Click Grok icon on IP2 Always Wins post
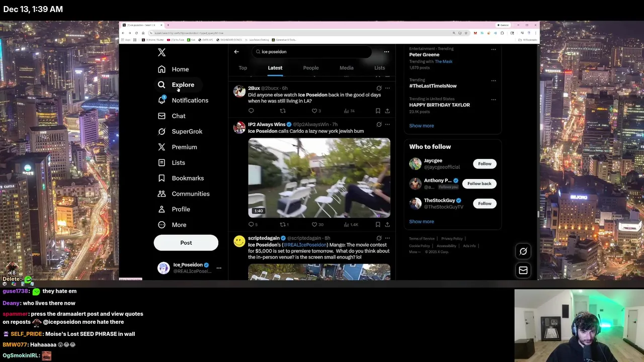Image resolution: width=644 pixels, height=362 pixels. click(379, 125)
